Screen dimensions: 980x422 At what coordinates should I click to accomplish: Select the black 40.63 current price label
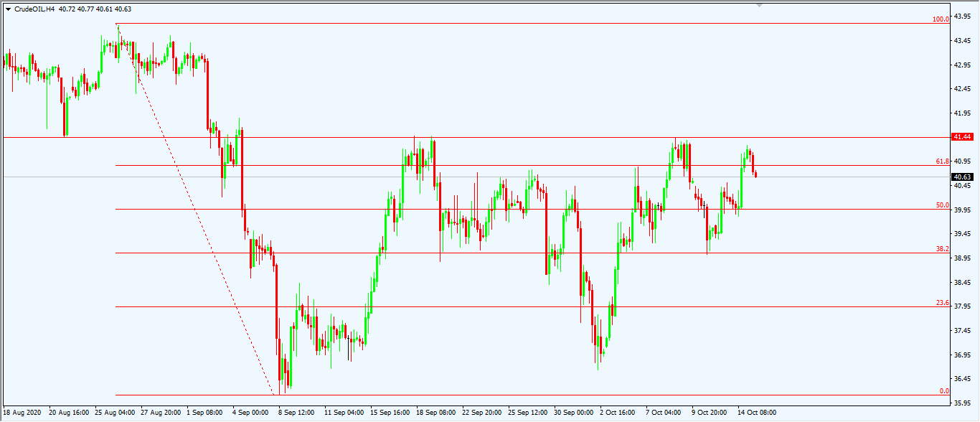pyautogui.click(x=962, y=177)
